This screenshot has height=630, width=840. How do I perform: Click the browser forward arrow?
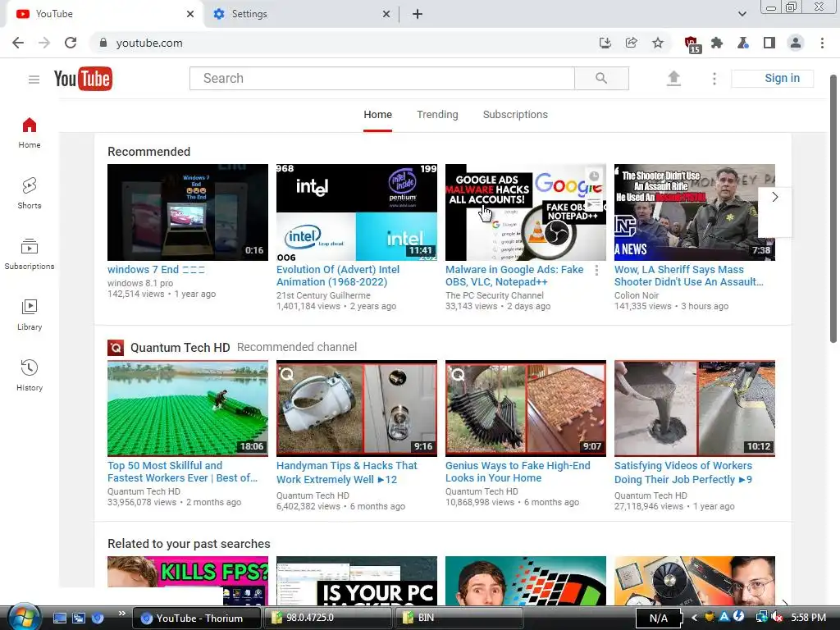click(44, 43)
